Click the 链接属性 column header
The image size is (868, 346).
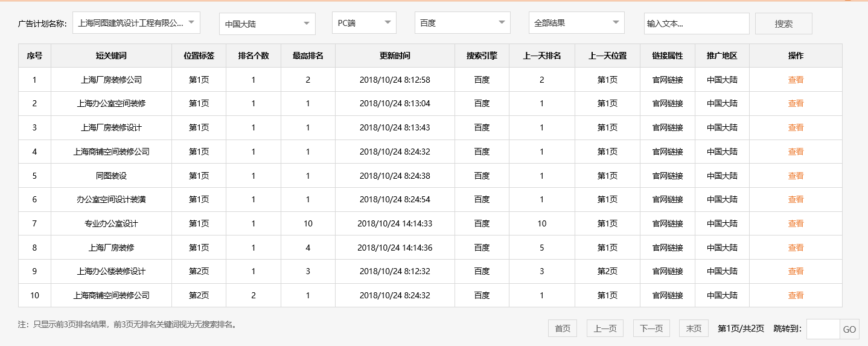[x=668, y=56]
